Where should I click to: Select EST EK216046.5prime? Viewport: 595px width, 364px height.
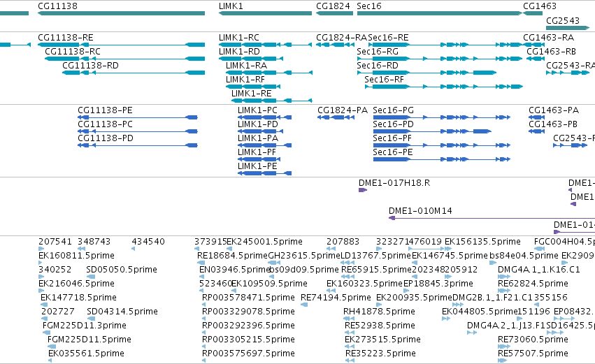point(76,284)
